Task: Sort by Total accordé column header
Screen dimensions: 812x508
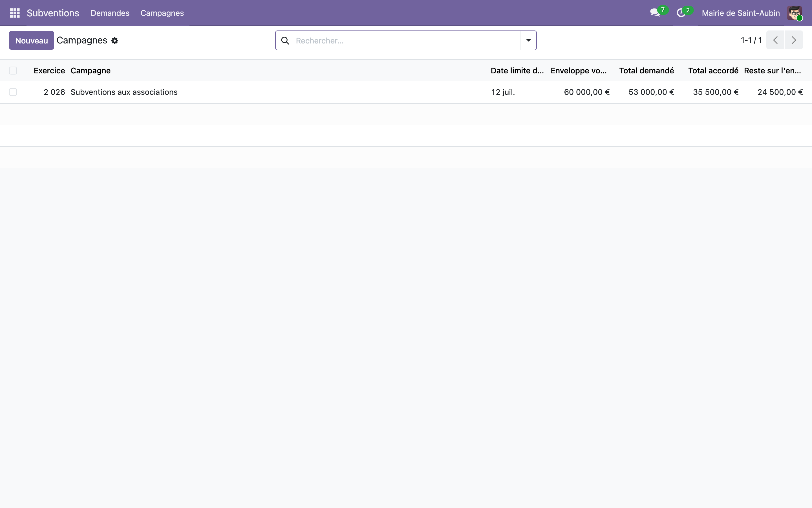Action: tap(713, 71)
